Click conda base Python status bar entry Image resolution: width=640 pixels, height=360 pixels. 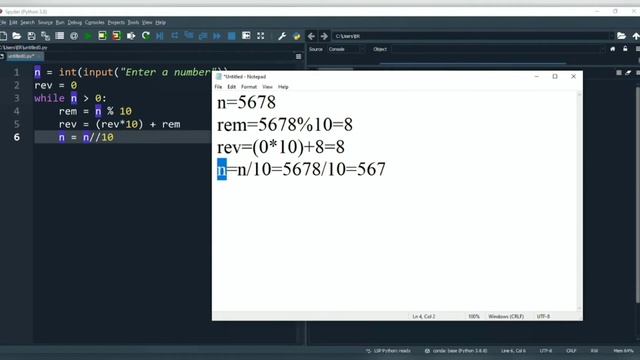click(x=456, y=351)
